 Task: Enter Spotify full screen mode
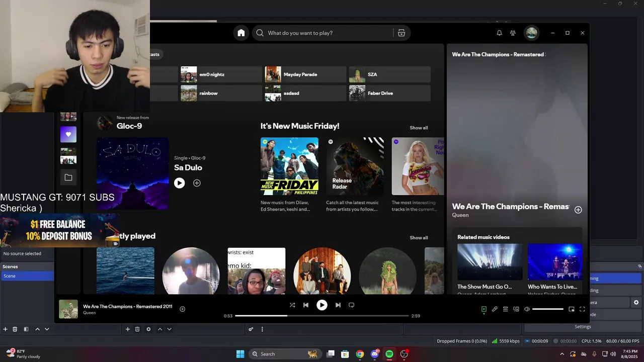pyautogui.click(x=583, y=309)
